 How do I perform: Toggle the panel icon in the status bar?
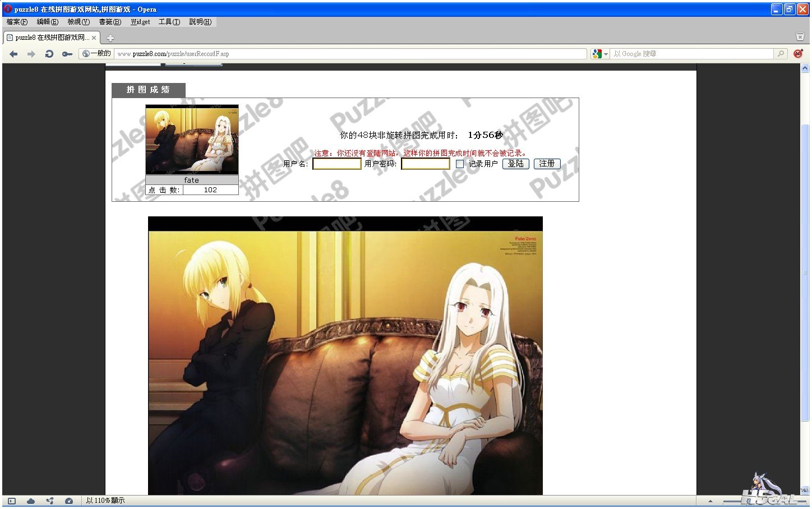point(12,501)
